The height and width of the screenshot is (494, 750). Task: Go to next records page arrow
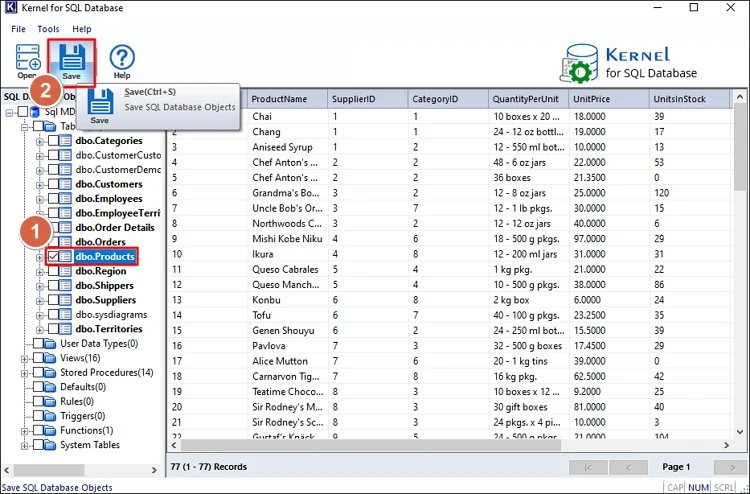click(730, 467)
